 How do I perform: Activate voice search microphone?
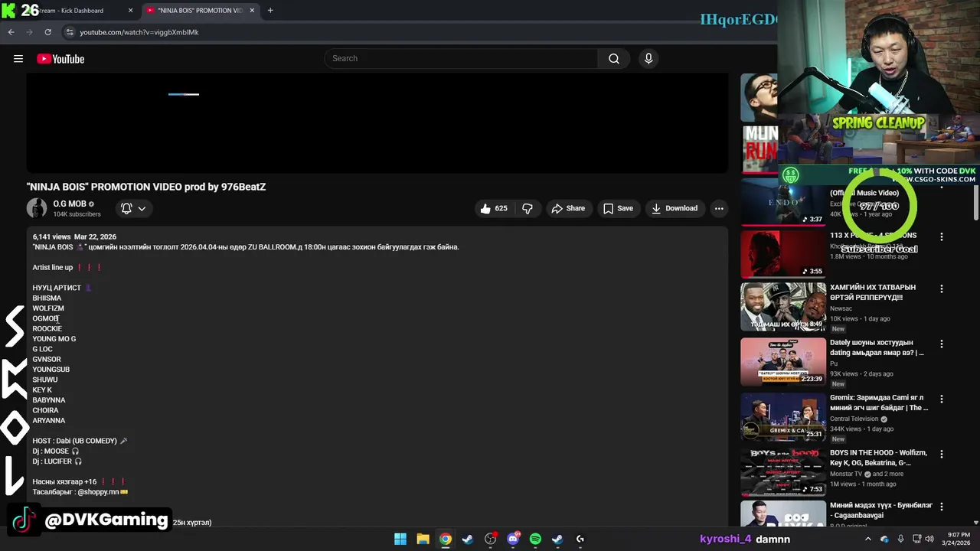(x=648, y=59)
